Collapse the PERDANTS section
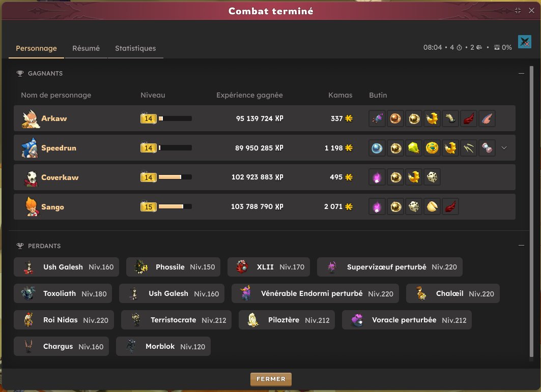Screen dimensions: 541x392 (x=521, y=246)
